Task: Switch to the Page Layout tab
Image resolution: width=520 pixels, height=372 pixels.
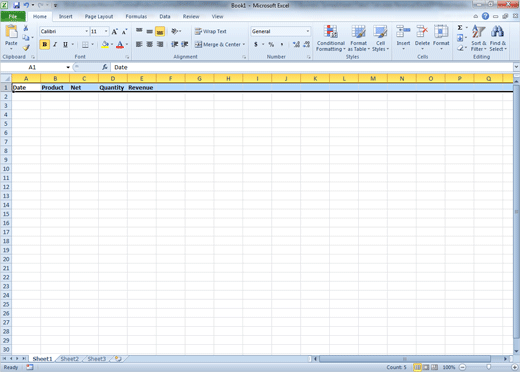Action: [x=99, y=16]
